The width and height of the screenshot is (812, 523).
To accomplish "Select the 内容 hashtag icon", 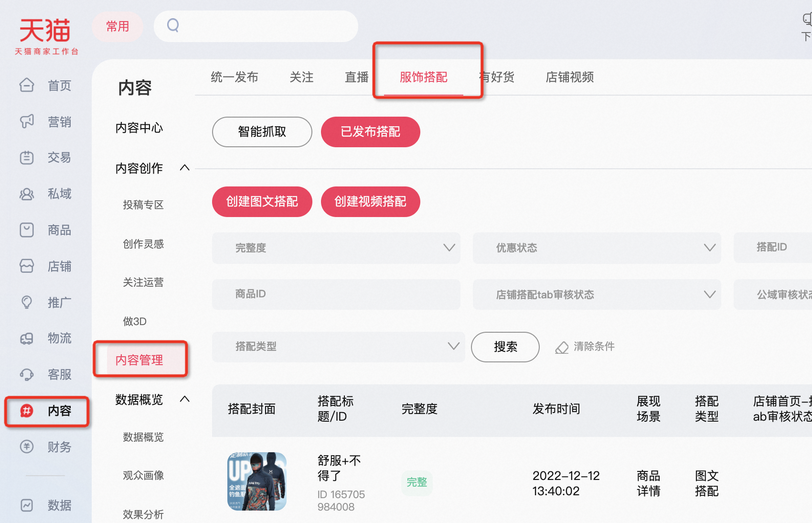I will point(27,411).
